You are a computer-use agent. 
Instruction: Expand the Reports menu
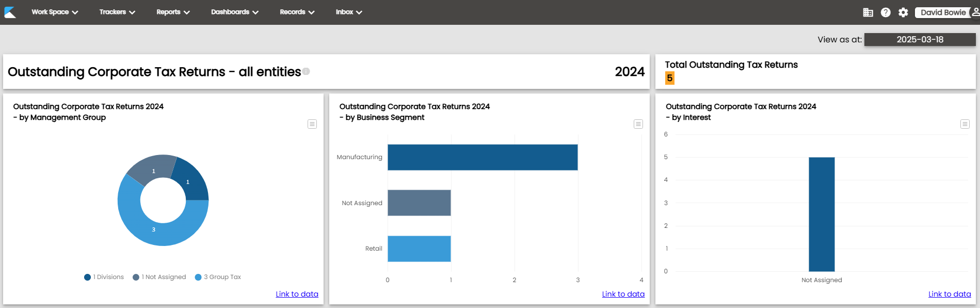click(173, 12)
